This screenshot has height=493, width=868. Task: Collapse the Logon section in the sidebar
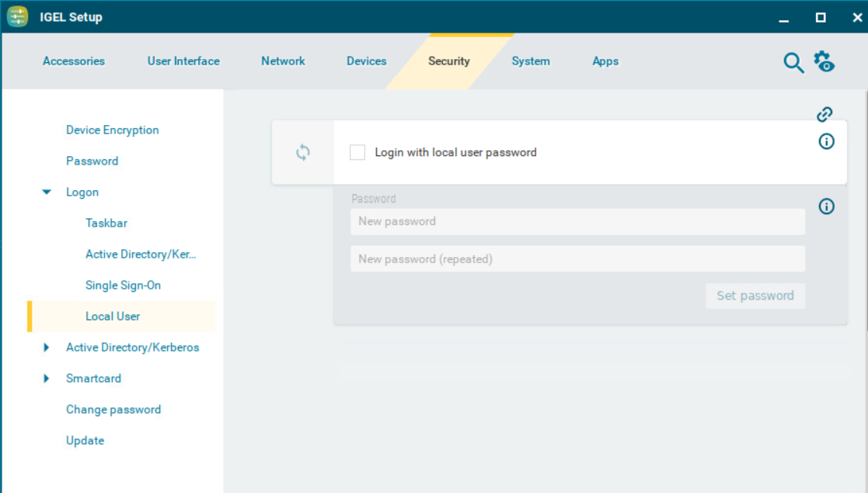47,192
